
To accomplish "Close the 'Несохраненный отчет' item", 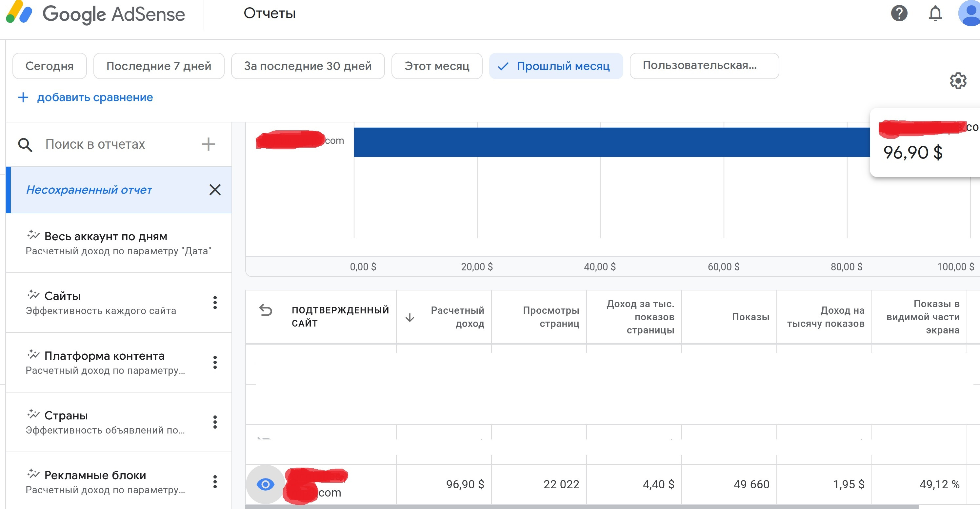I will point(215,190).
